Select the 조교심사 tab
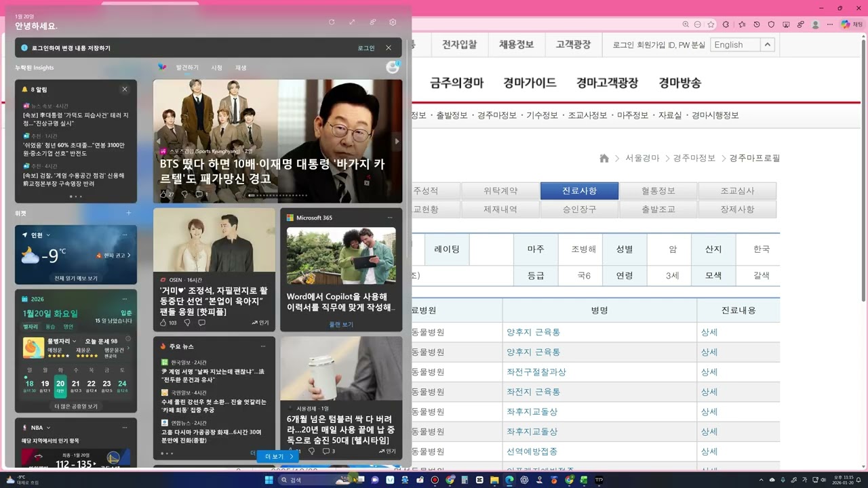This screenshot has height=488, width=868. point(737,191)
